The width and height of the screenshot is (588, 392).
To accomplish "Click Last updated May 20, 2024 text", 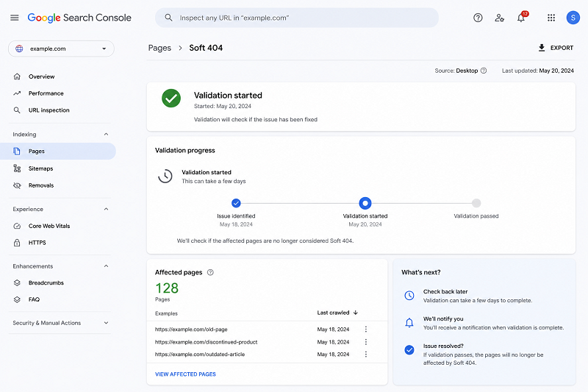I will click(538, 71).
